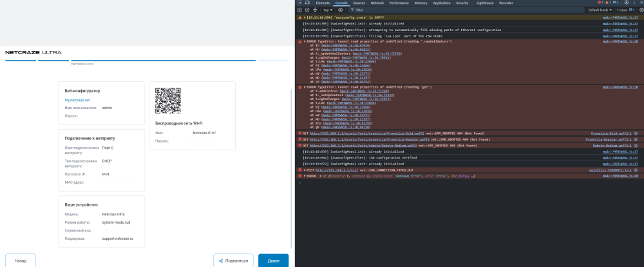This screenshot has width=644, height=267.
Task: Select the Wi-Fi name 'Netcraze-0167'
Action: point(204,133)
